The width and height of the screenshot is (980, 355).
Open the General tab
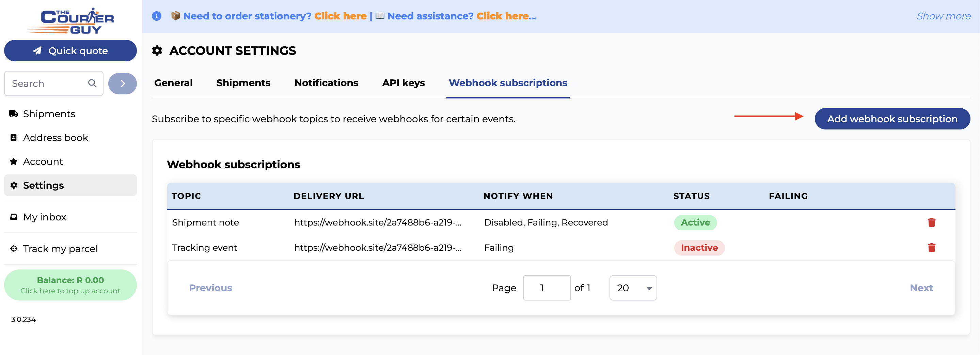pyautogui.click(x=173, y=83)
